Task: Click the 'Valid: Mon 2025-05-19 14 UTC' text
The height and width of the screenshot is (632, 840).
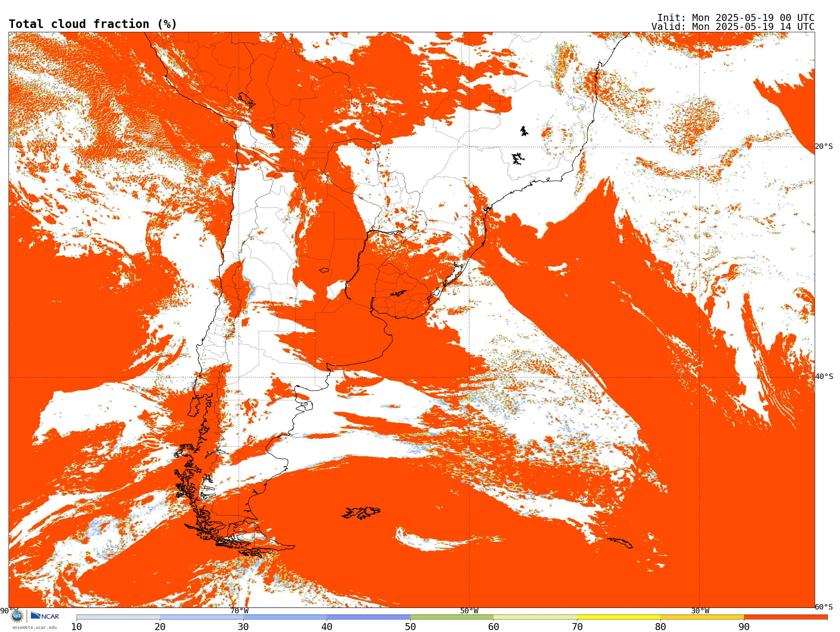Action: click(733, 27)
